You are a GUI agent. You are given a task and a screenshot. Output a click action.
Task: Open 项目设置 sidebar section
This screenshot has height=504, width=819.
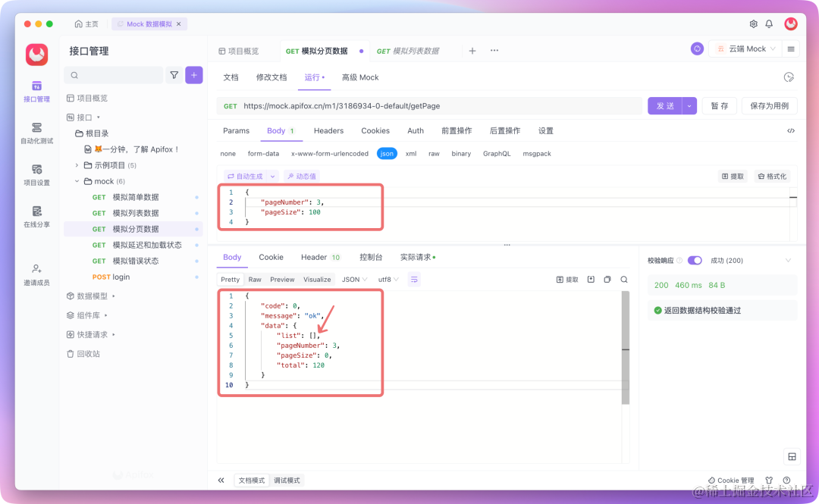point(36,175)
